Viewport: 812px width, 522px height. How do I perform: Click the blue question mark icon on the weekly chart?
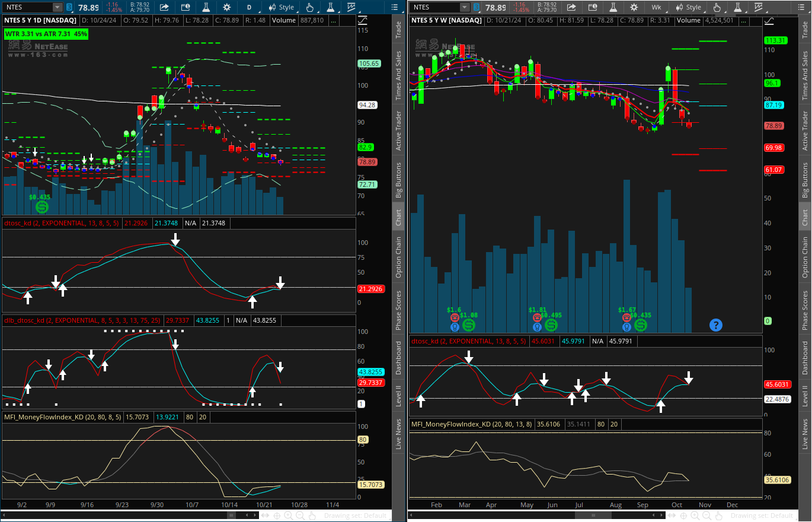(715, 324)
